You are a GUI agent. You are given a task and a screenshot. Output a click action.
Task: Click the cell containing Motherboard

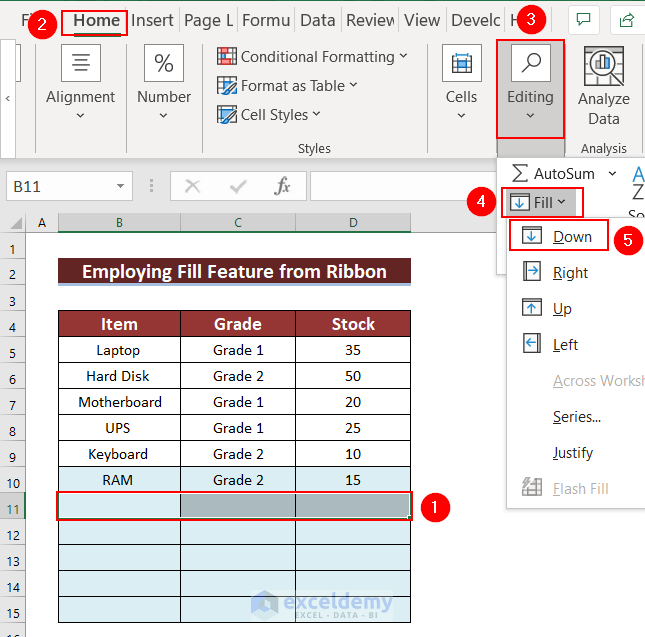pyautogui.click(x=119, y=402)
